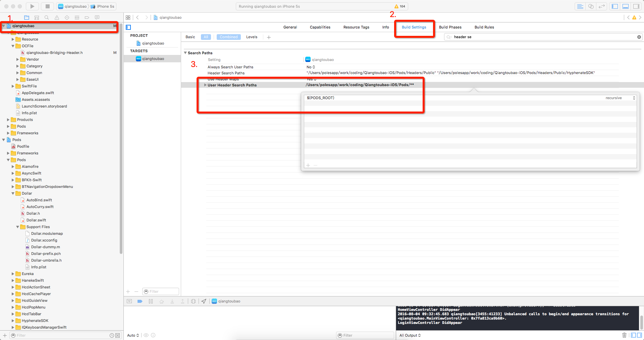Open the Find navigator magnifier icon
The width and height of the screenshot is (644, 340).
pos(47,17)
